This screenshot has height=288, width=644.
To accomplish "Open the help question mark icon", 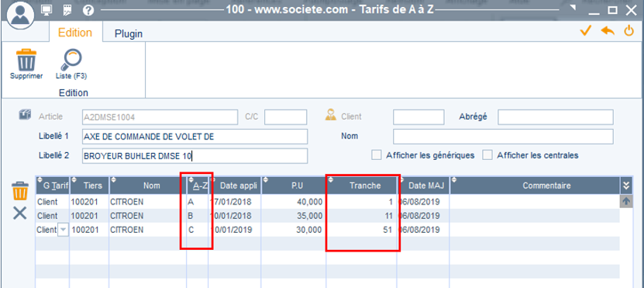I will tap(88, 10).
